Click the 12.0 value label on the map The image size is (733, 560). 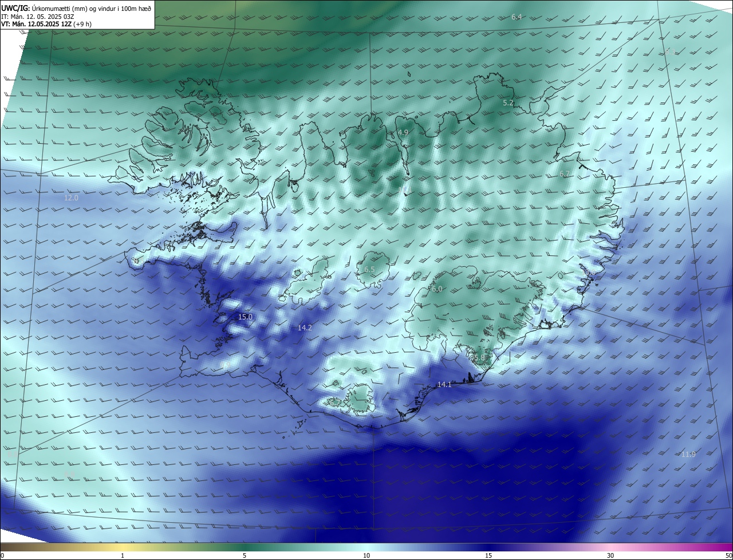[71, 198]
